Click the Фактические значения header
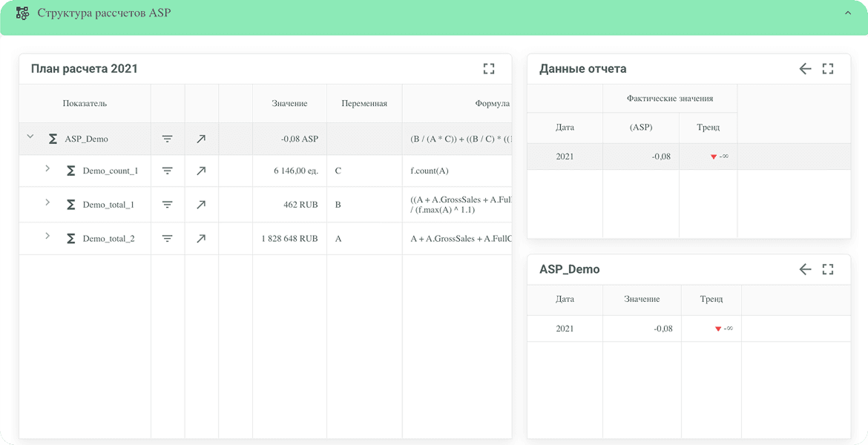 click(x=670, y=99)
